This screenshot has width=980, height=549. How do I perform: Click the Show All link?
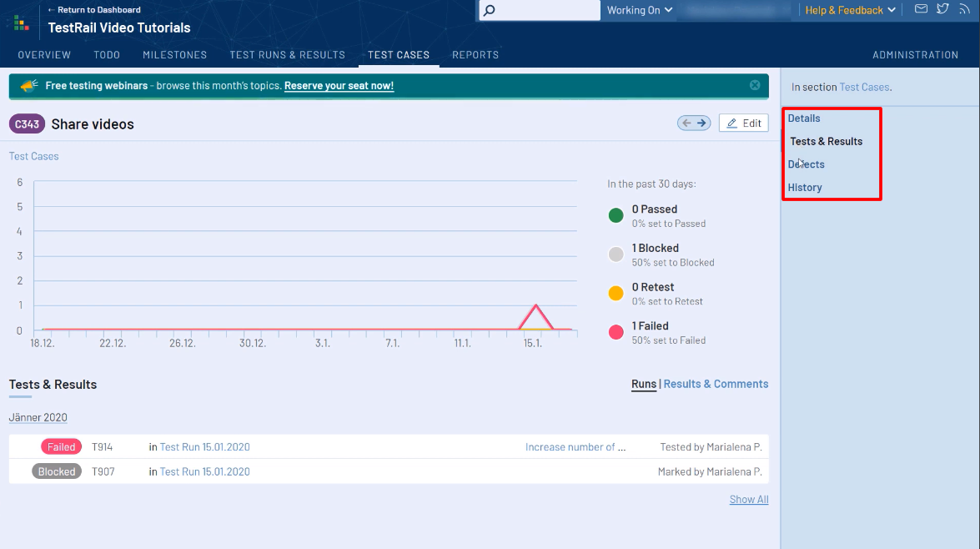(748, 500)
